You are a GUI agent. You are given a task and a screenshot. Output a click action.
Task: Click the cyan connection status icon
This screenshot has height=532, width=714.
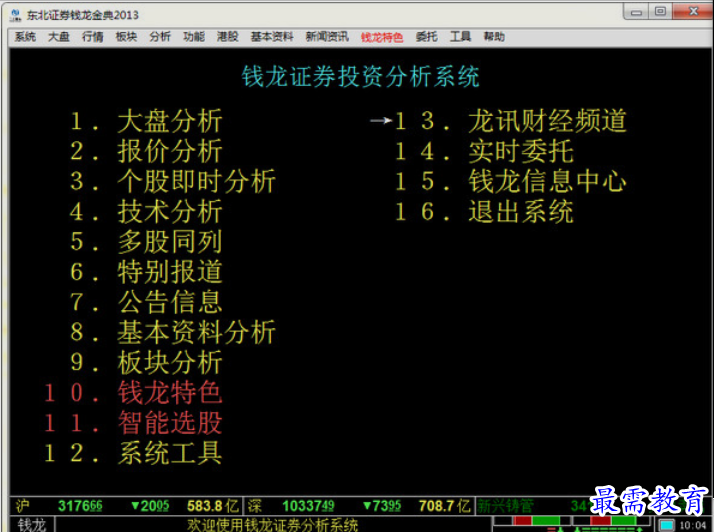pyautogui.click(x=666, y=525)
